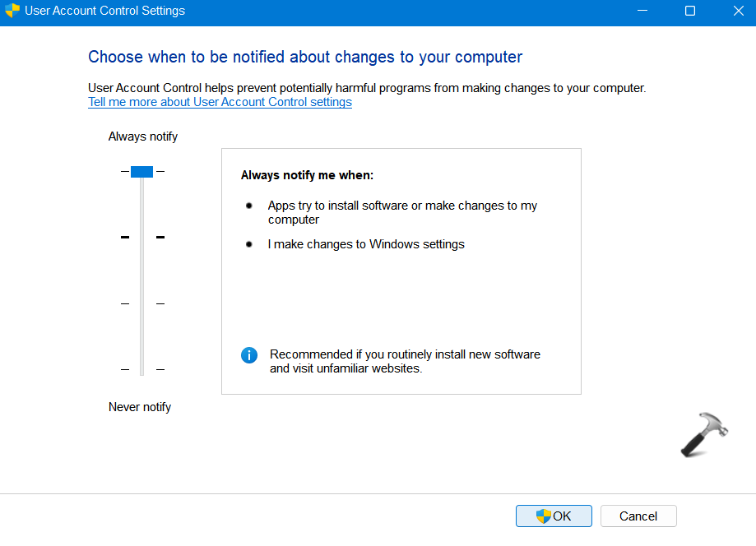Confirm settings with the OK button
This screenshot has width=756, height=546.
point(554,516)
